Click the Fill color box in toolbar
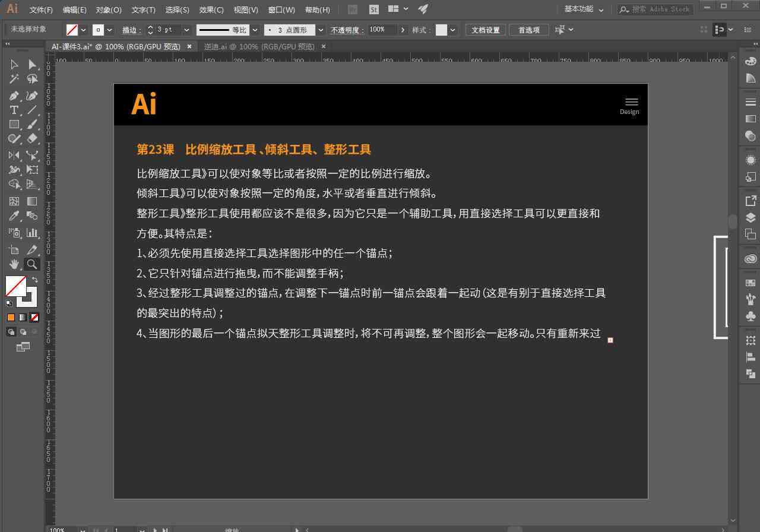The image size is (760, 532). (16, 286)
